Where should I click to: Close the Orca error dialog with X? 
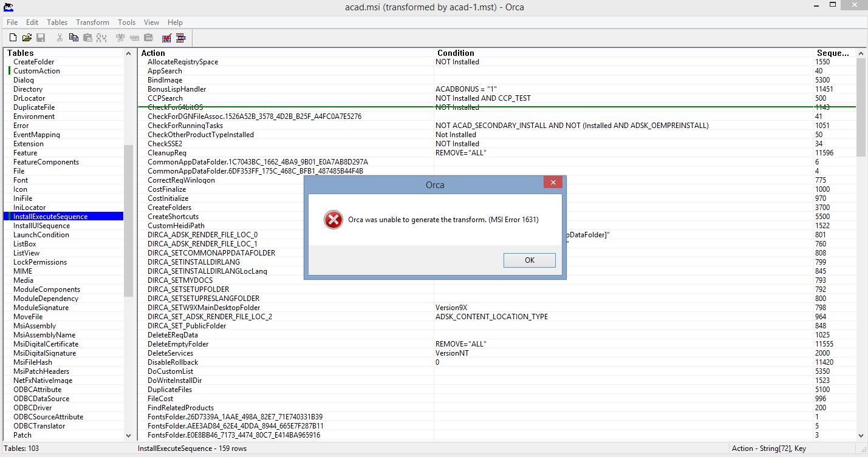(x=552, y=182)
